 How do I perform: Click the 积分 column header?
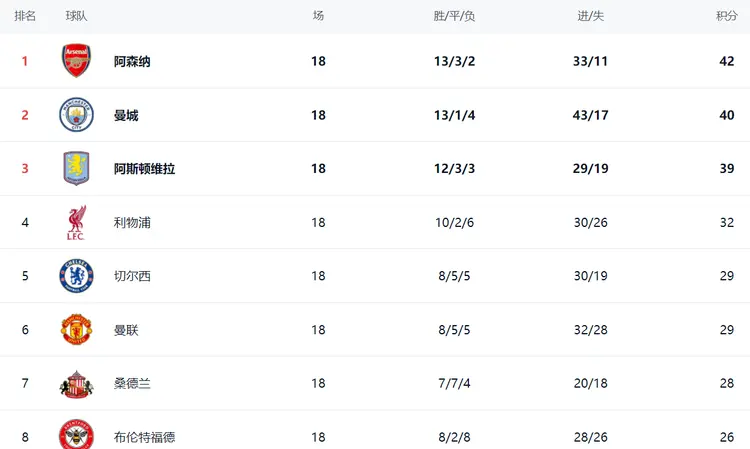pos(727,16)
